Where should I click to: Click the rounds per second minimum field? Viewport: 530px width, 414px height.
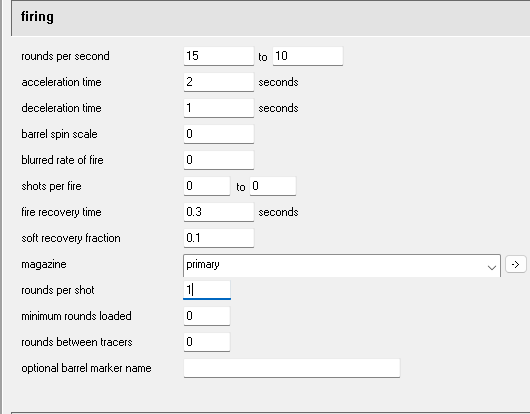pyautogui.click(x=219, y=56)
